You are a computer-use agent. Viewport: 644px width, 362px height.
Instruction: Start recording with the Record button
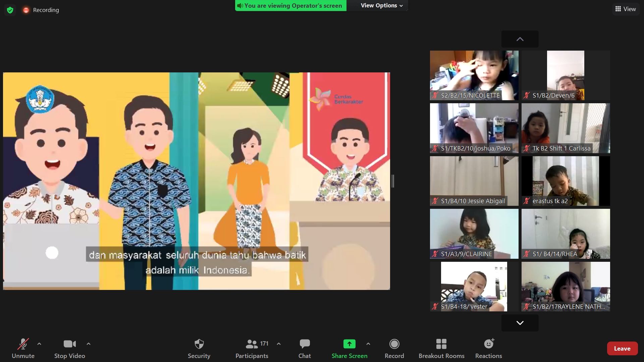(394, 348)
